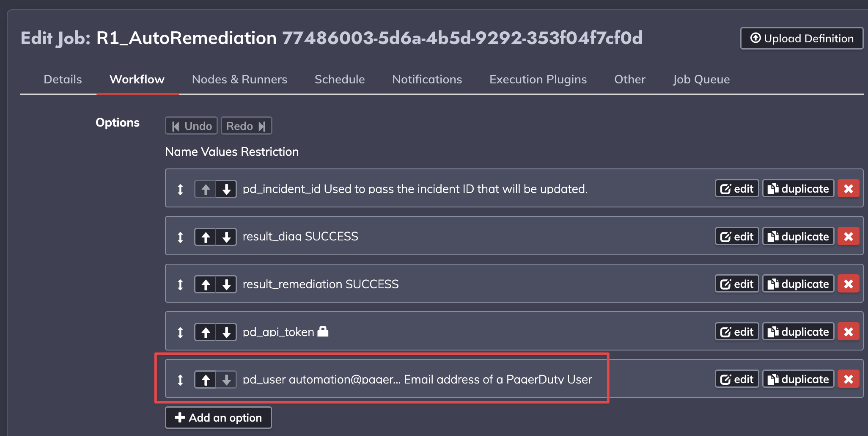The image size is (868, 436).
Task: Edit the pd_user option
Action: click(x=737, y=379)
